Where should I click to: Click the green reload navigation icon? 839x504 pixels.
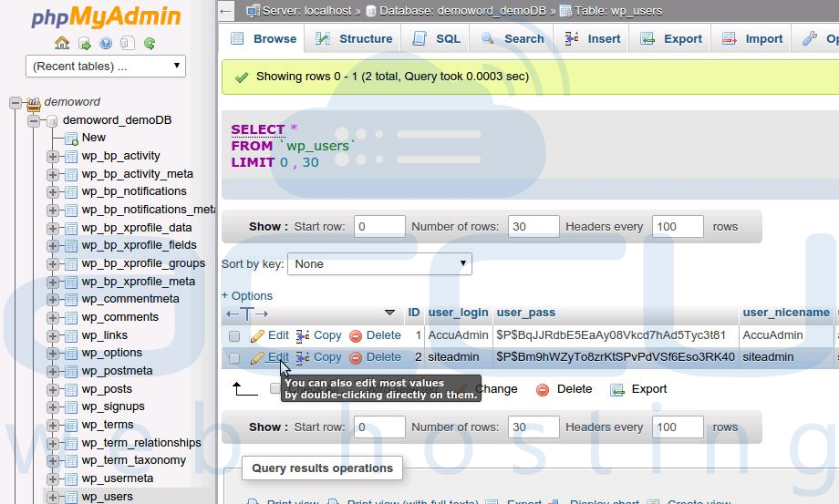click(150, 44)
